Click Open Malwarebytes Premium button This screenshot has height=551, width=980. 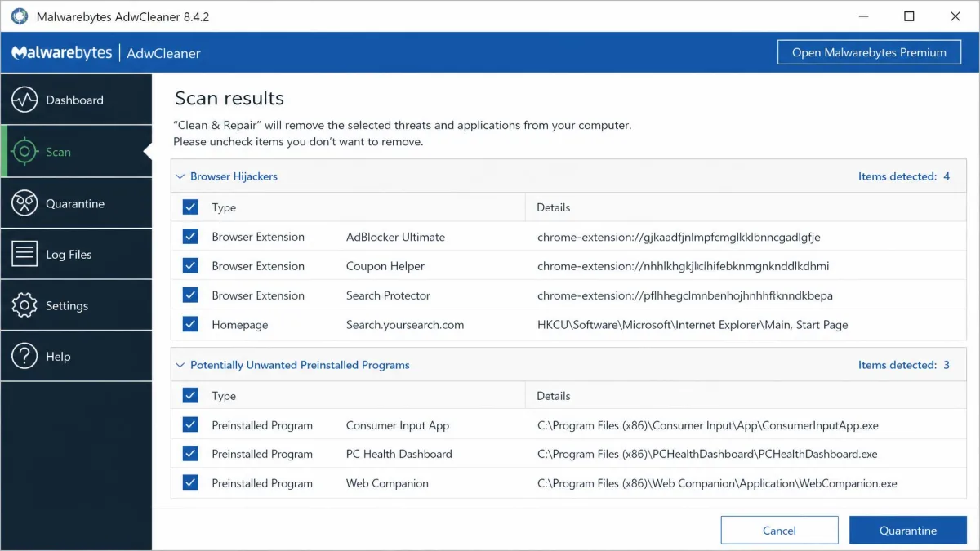tap(869, 52)
